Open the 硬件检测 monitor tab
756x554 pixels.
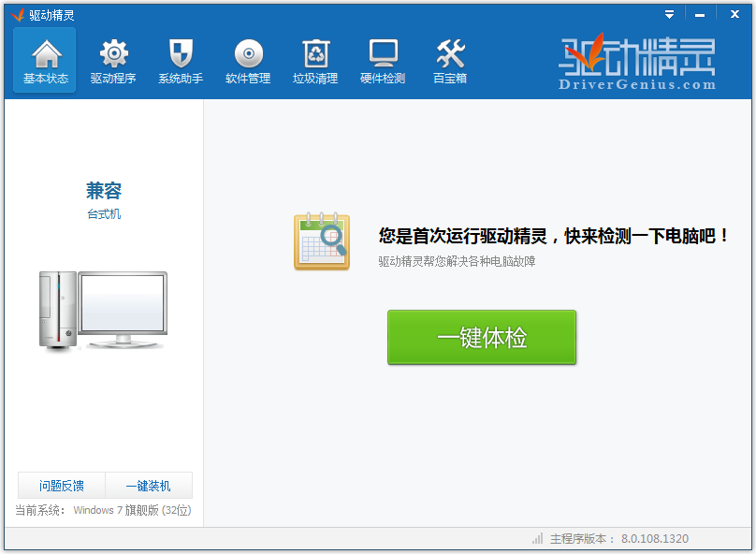coord(383,60)
